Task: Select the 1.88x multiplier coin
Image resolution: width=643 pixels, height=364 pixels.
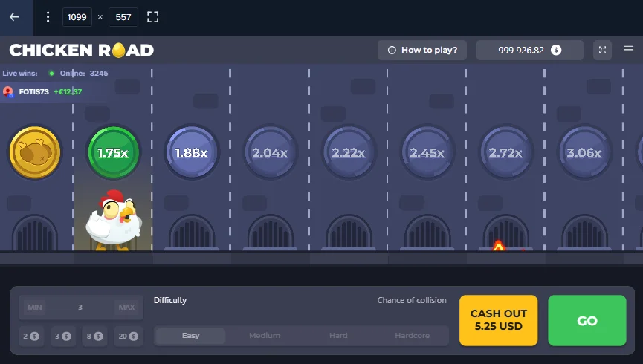Action: (x=192, y=152)
